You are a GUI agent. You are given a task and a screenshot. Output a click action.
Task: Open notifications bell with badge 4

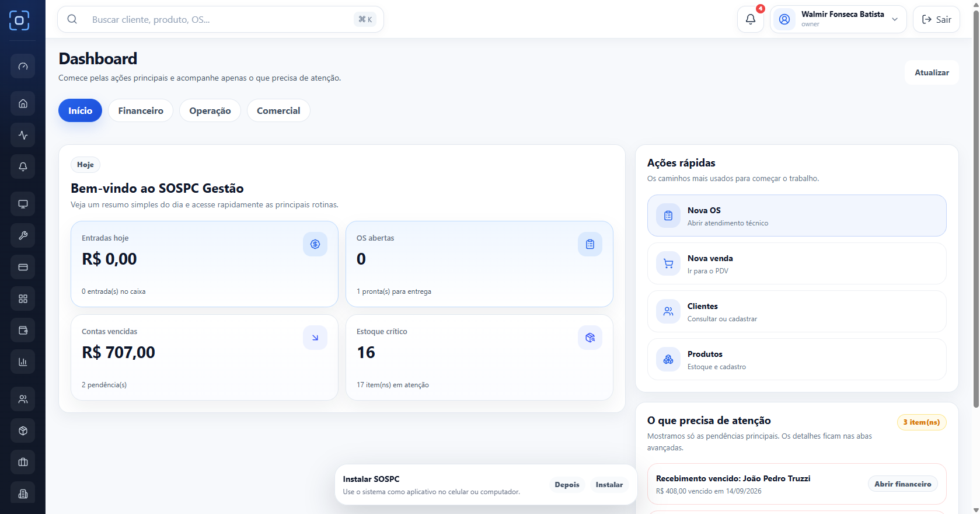[x=751, y=19]
